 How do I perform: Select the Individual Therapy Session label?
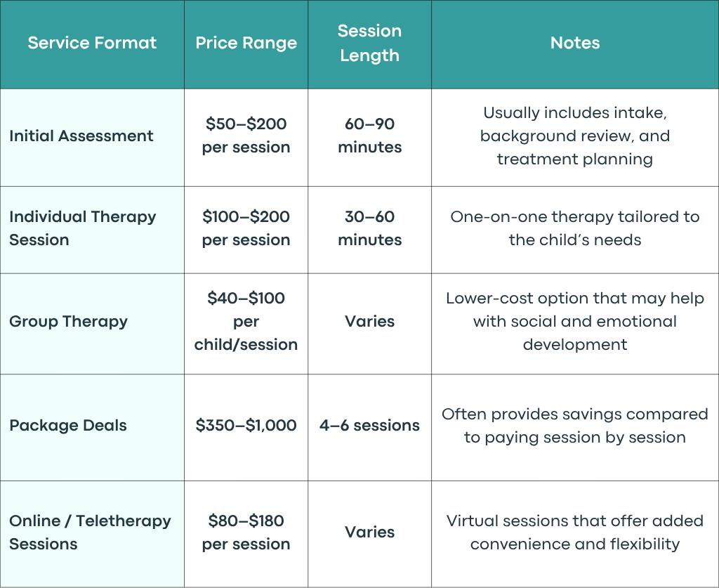[x=83, y=228]
